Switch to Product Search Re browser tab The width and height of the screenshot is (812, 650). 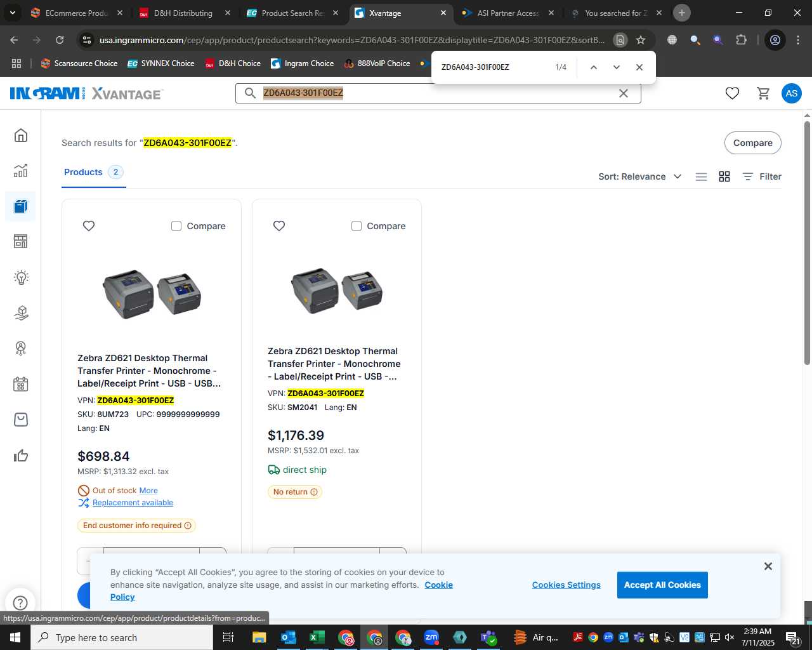coord(293,13)
